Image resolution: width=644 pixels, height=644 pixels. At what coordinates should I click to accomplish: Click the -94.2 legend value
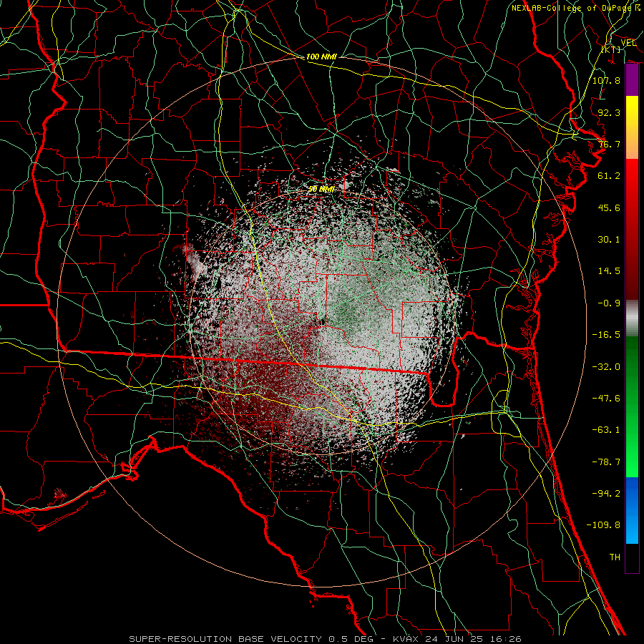pos(606,494)
